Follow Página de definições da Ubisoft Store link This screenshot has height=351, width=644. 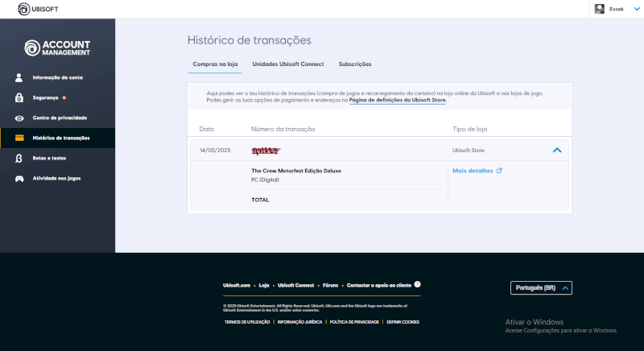[x=397, y=100]
